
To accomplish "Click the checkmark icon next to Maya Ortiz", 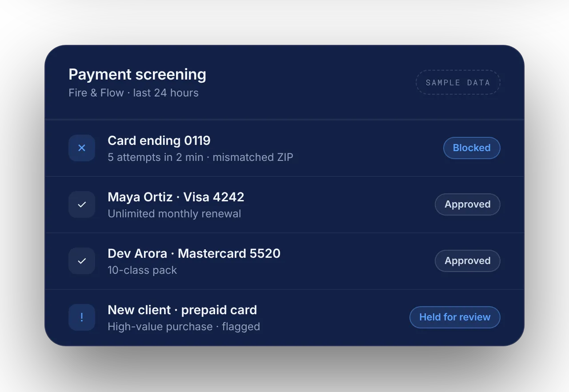I will tap(82, 204).
